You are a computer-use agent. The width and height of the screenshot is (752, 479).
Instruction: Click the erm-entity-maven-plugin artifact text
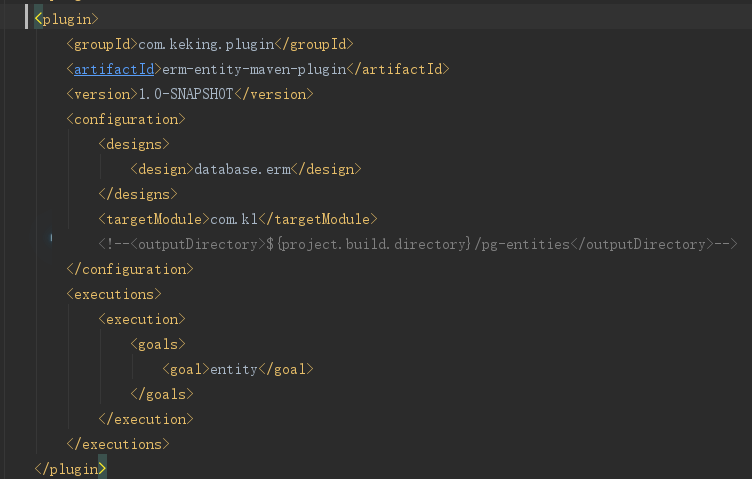(x=254, y=70)
